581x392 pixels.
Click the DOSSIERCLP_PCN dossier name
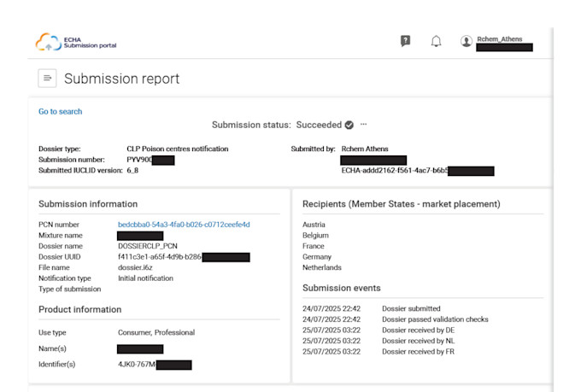click(148, 246)
